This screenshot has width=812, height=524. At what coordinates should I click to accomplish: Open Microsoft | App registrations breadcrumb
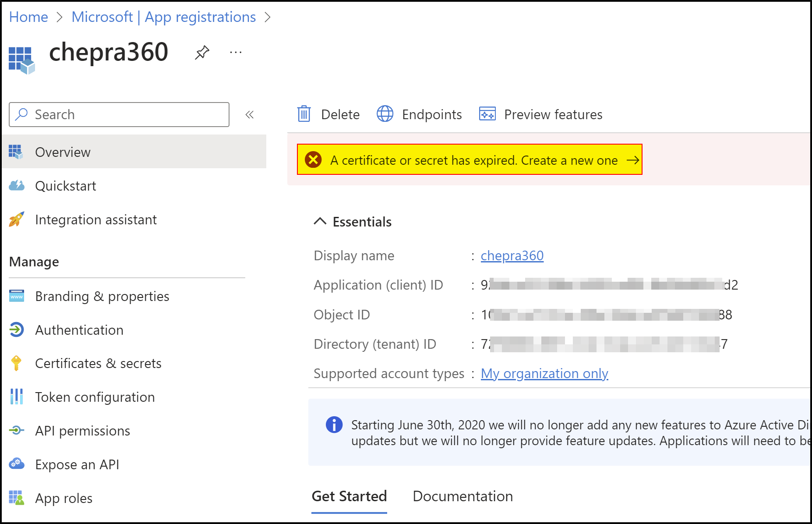pyautogui.click(x=163, y=17)
